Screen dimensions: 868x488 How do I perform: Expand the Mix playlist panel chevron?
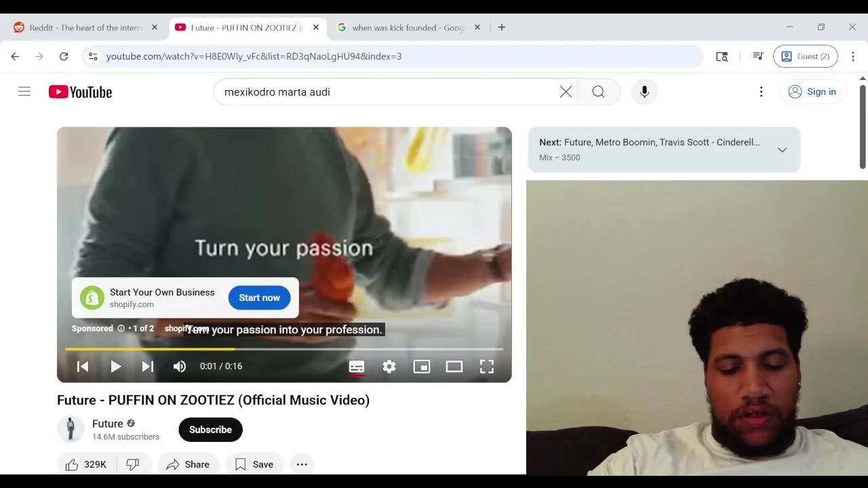pyautogui.click(x=782, y=150)
